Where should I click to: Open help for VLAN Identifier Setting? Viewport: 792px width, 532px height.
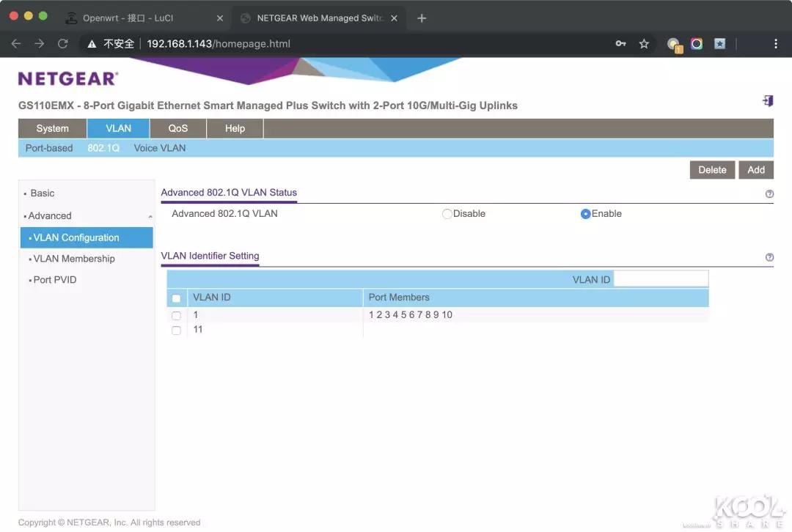point(769,257)
